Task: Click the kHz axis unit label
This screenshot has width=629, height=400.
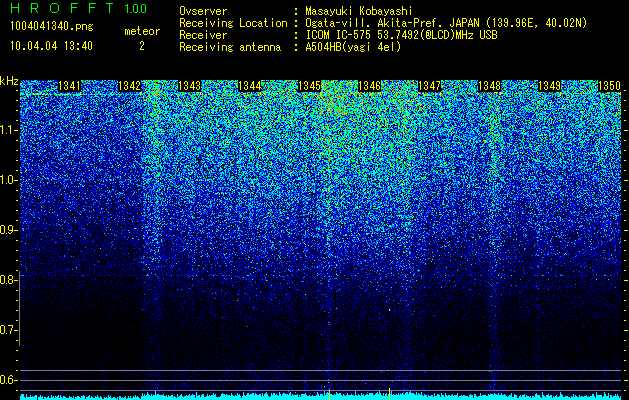Action: point(9,81)
